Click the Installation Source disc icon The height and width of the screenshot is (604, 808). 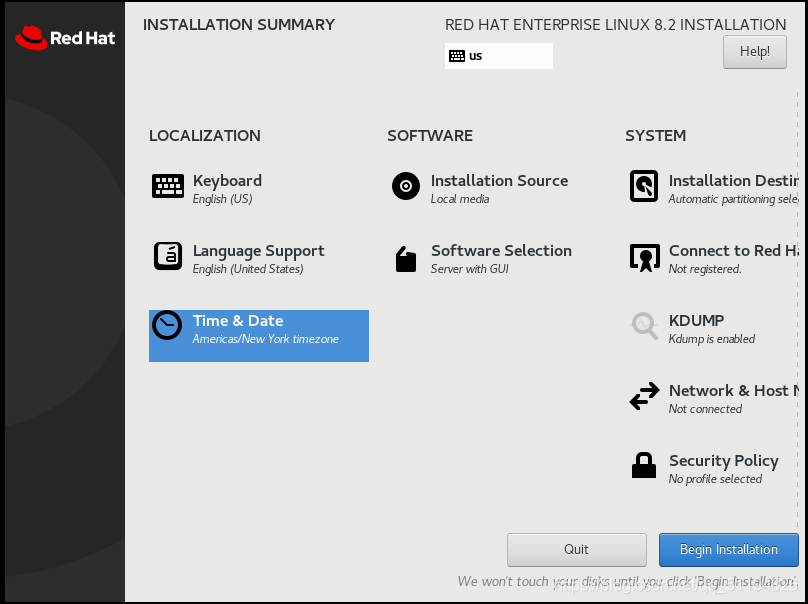click(x=406, y=186)
